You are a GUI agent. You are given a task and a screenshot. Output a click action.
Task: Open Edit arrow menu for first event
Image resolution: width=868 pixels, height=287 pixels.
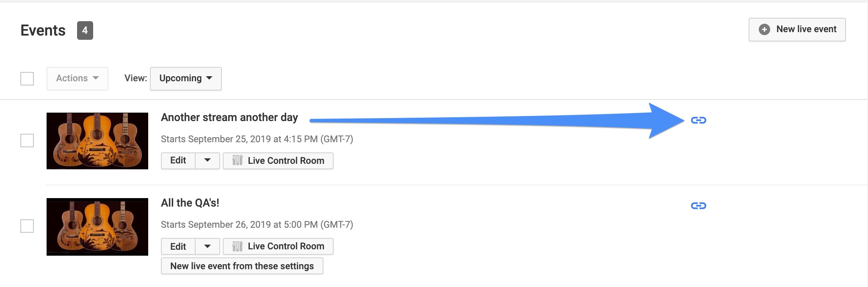click(x=207, y=160)
